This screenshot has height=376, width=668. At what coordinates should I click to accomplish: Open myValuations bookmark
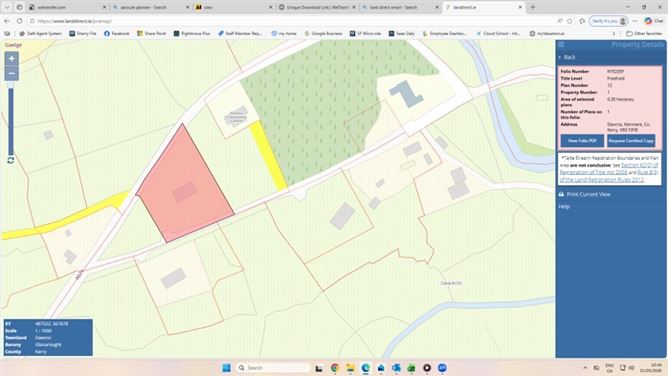(x=547, y=33)
